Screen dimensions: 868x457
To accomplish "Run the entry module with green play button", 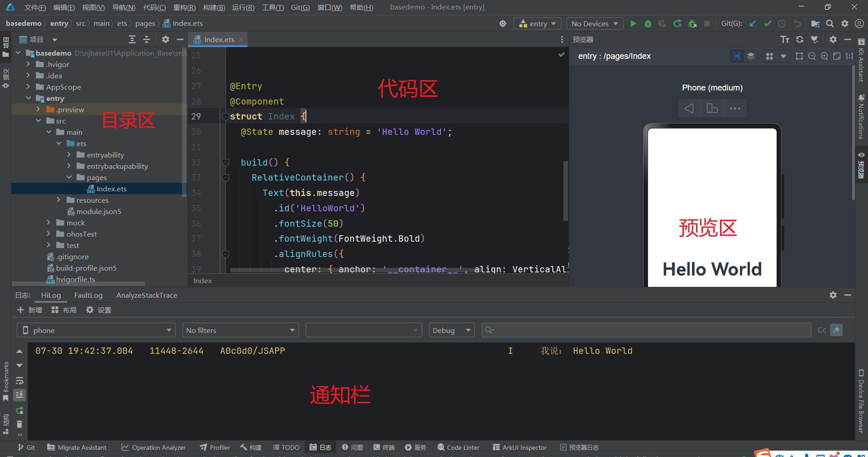I will coord(633,24).
